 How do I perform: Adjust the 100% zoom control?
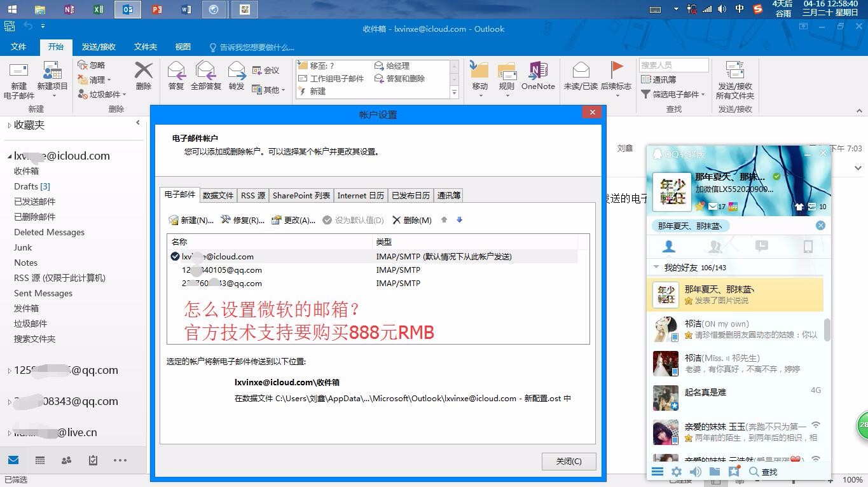point(852,480)
